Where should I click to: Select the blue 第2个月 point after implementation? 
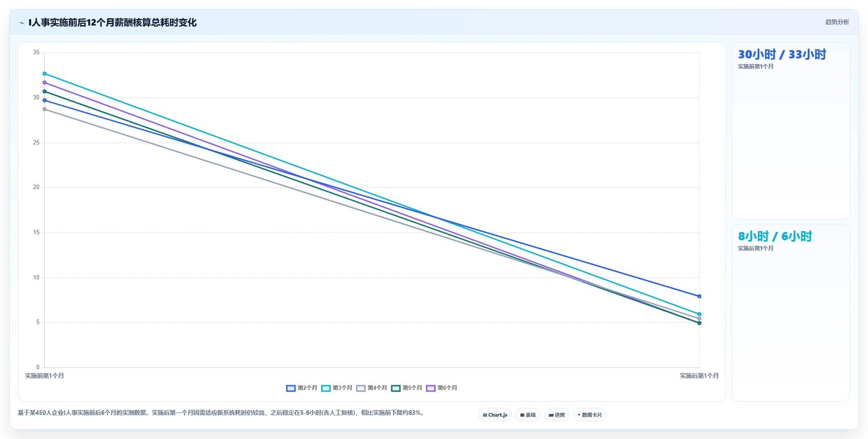coord(699,296)
